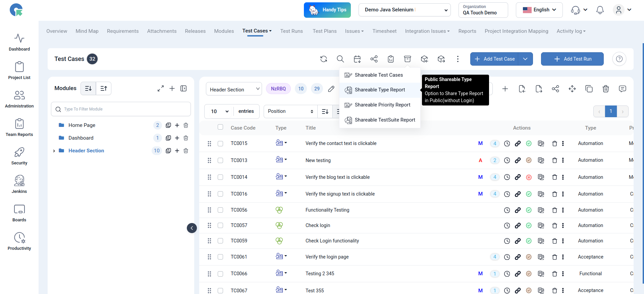Click the refresh icon in Test Cases header

(323, 59)
